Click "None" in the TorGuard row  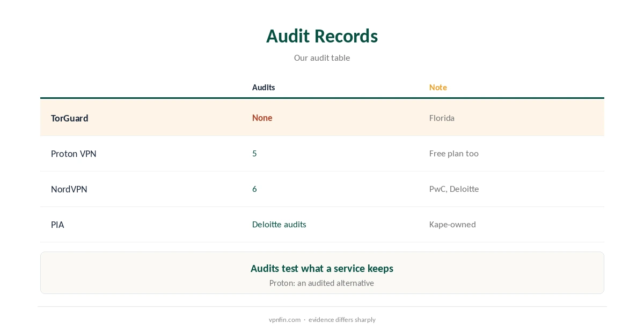[x=262, y=118]
